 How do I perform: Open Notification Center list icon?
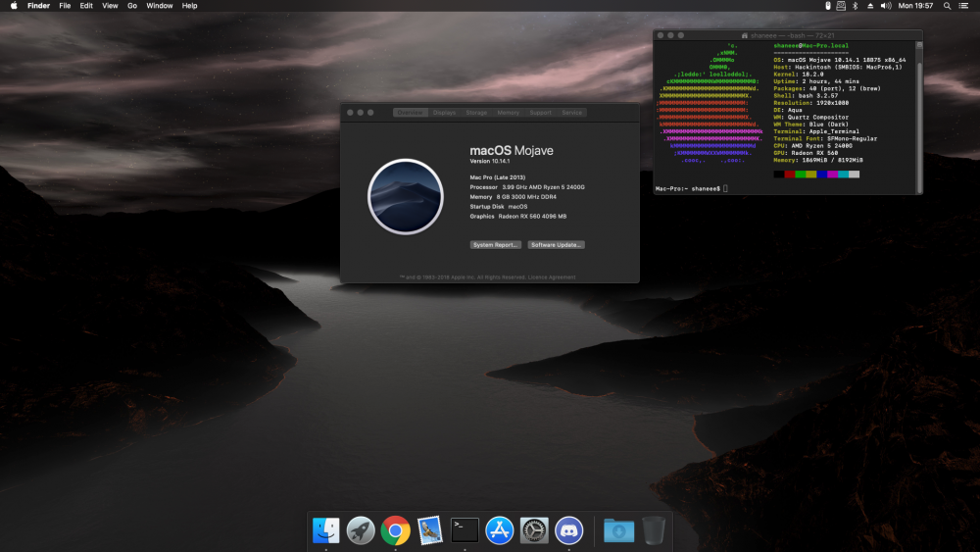click(963, 6)
